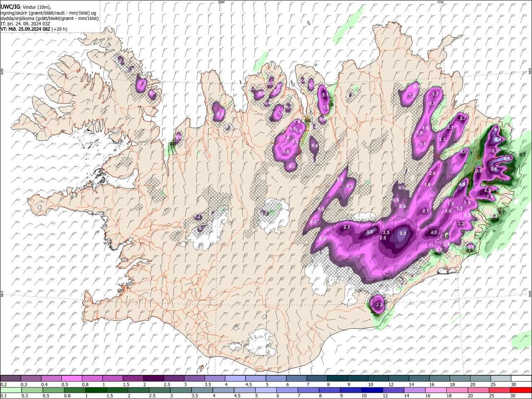Image resolution: width=532 pixels, height=399 pixels.
Task: Click the 6 swatch in top legend row
Action: click(296, 378)
